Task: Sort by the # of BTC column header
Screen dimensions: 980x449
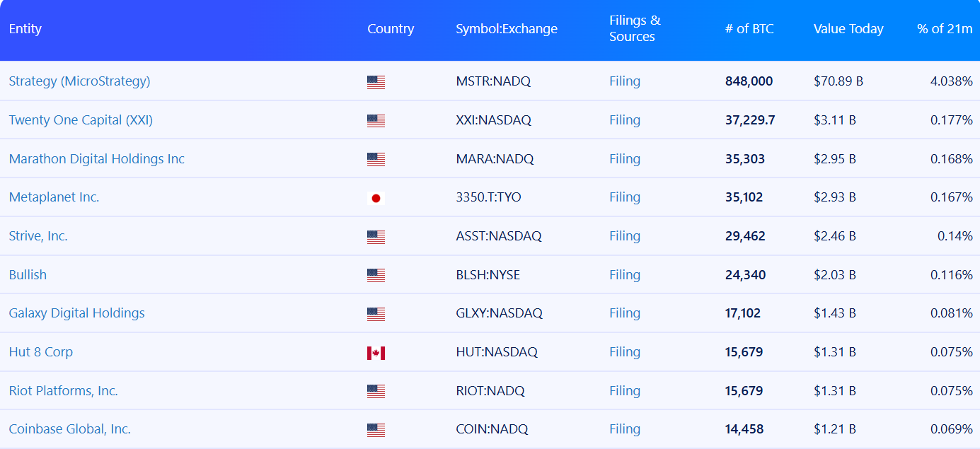Action: coord(749,29)
